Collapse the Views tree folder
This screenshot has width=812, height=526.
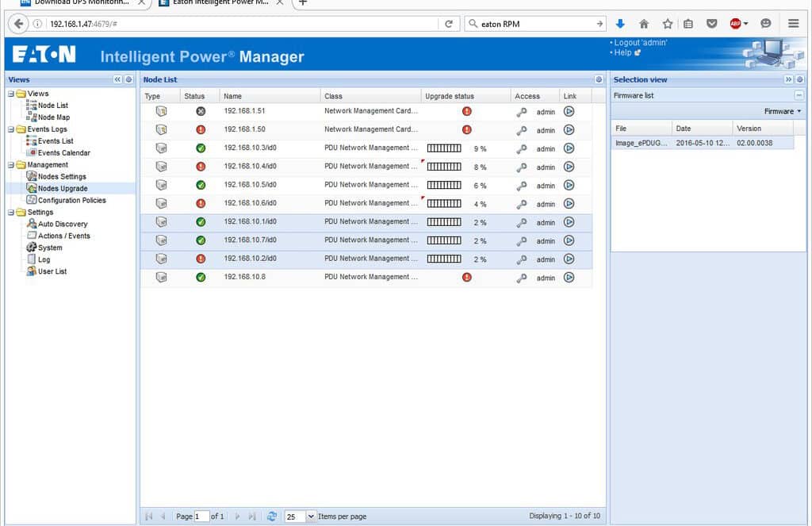[x=11, y=94]
